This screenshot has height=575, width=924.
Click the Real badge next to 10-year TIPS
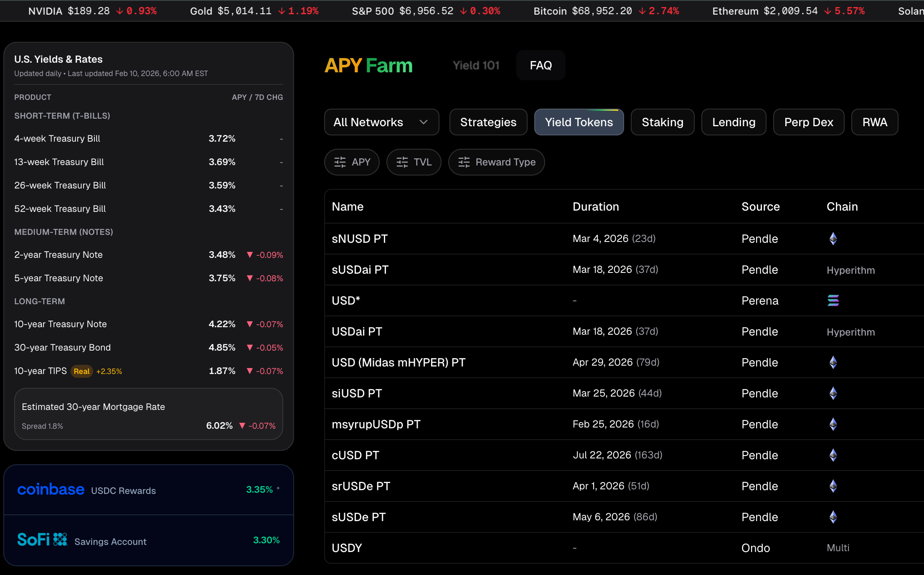tap(81, 371)
